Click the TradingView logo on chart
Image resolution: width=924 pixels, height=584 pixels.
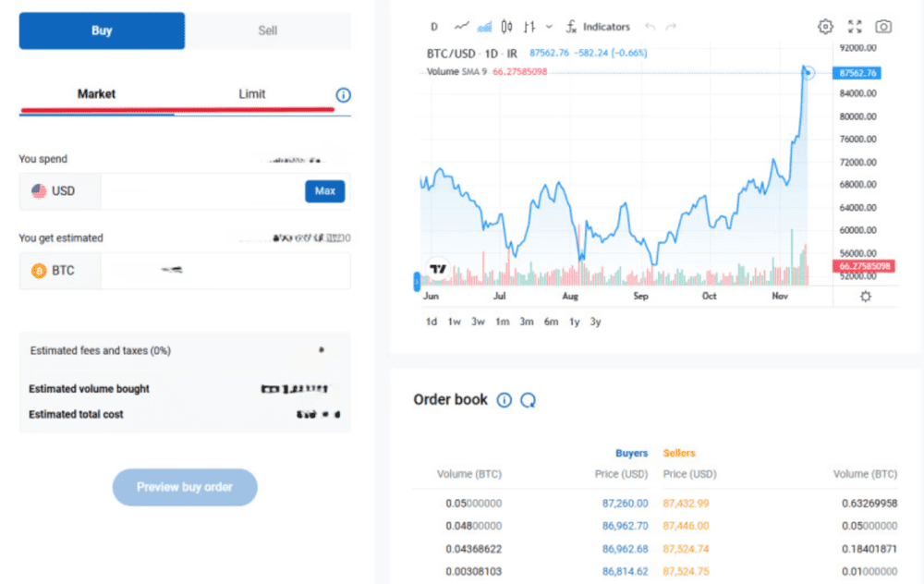[x=438, y=269]
